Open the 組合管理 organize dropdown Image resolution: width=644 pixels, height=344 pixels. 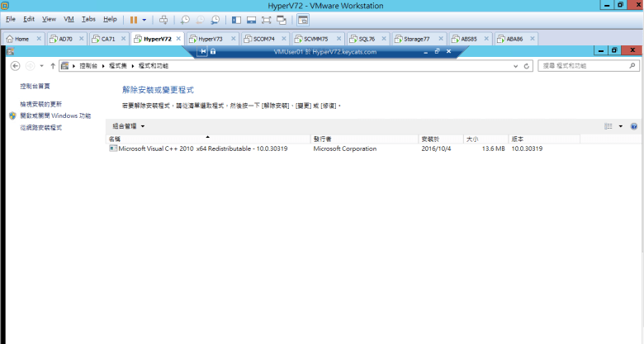tap(129, 126)
